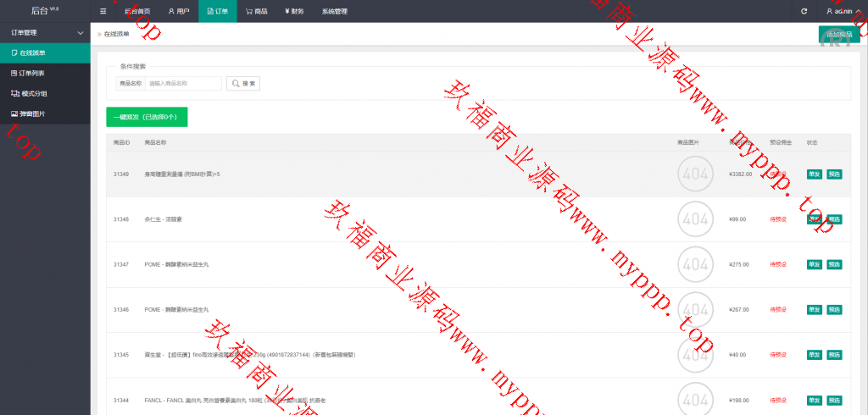Open the 用户 menu with person icon
868x415 pixels.
pyautogui.click(x=178, y=11)
